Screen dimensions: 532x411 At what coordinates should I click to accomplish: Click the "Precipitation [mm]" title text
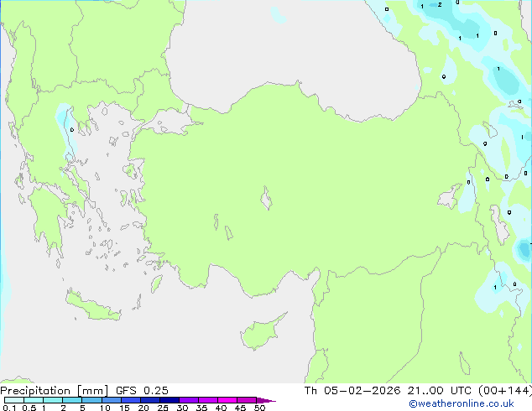[55, 391]
